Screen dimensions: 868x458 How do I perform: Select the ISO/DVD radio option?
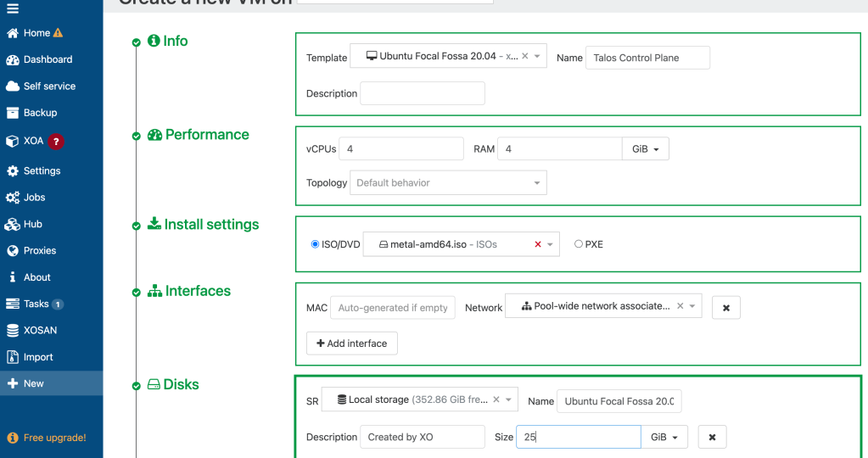click(x=316, y=244)
